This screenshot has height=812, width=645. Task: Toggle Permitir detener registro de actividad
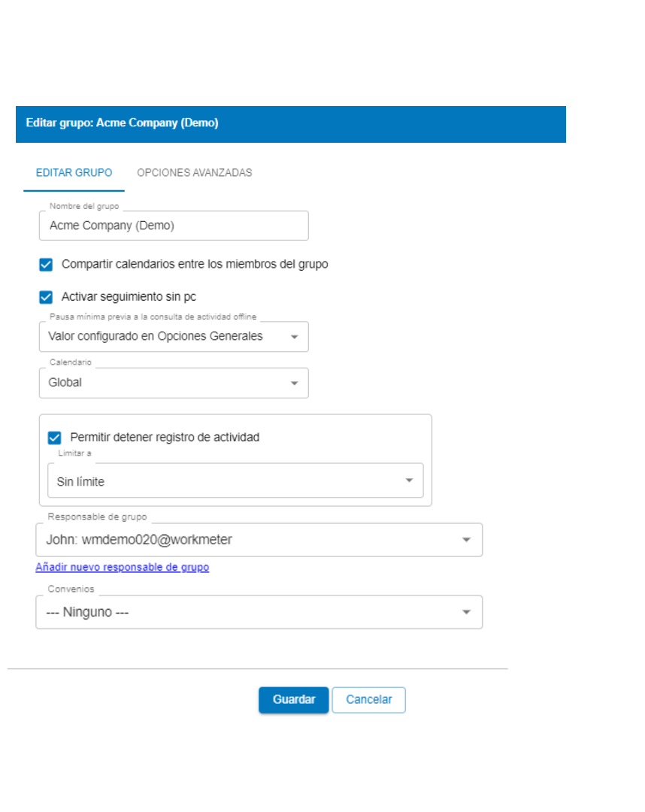click(54, 437)
